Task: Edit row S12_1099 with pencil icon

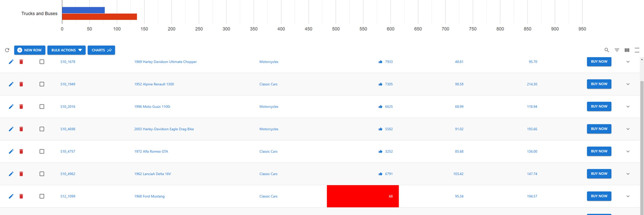Action: coord(11,196)
